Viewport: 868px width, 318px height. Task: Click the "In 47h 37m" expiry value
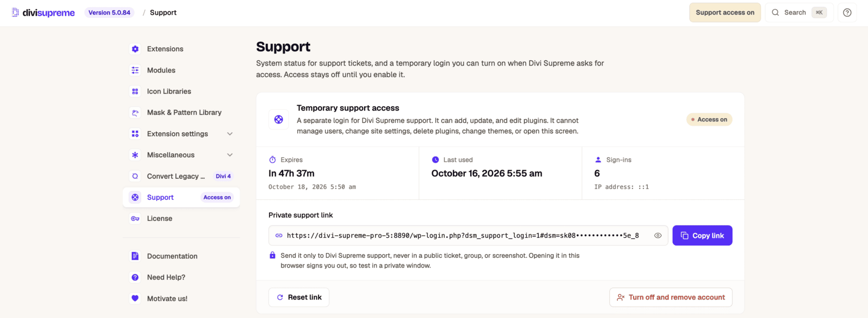click(291, 173)
